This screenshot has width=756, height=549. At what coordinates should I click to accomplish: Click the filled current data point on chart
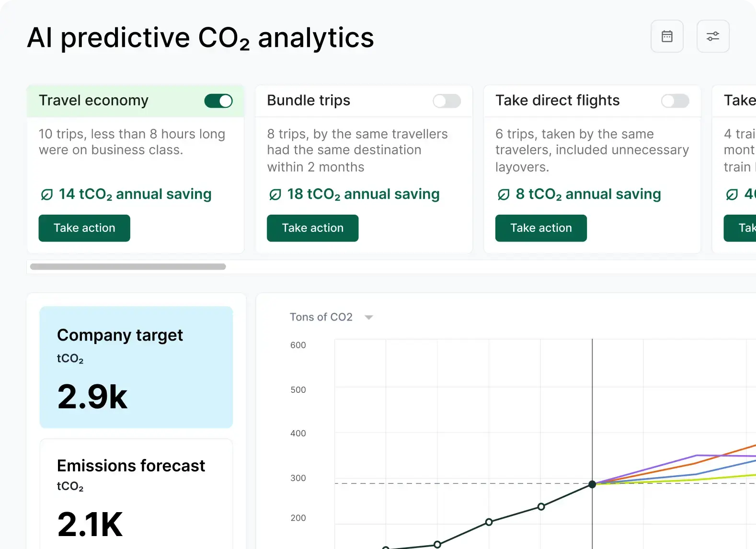[x=592, y=484]
